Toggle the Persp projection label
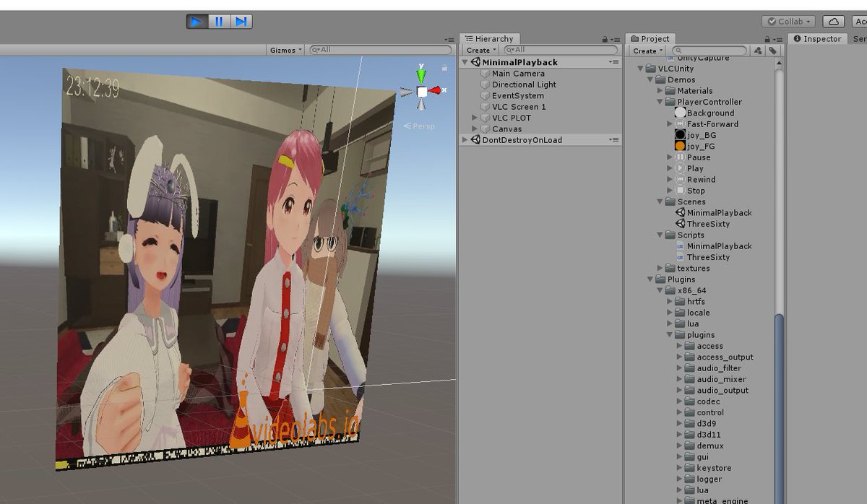 click(420, 126)
